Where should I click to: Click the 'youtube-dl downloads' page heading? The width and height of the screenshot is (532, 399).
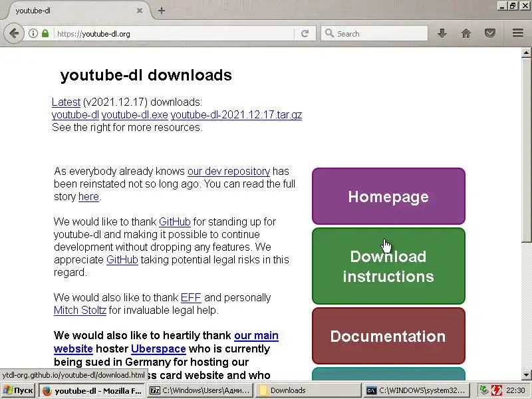click(x=146, y=75)
